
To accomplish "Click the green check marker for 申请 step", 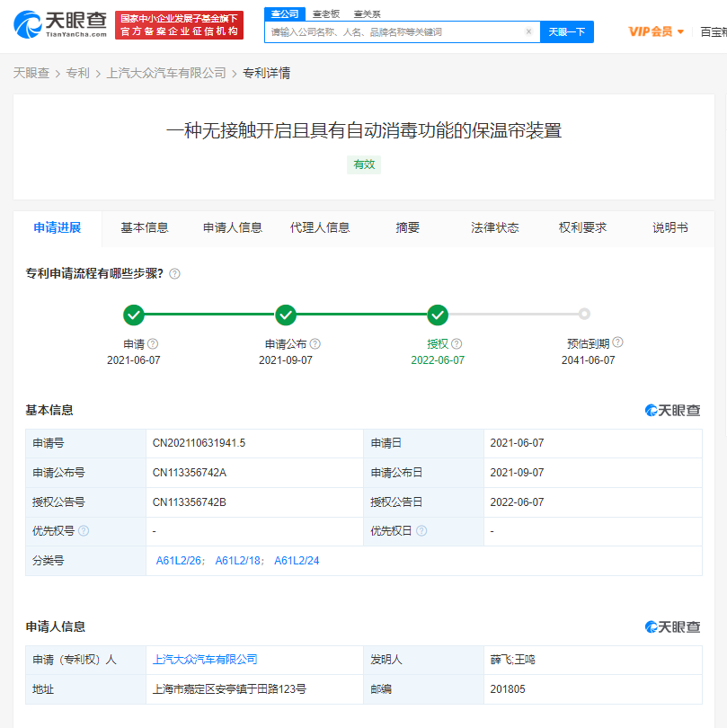I will pyautogui.click(x=134, y=315).
